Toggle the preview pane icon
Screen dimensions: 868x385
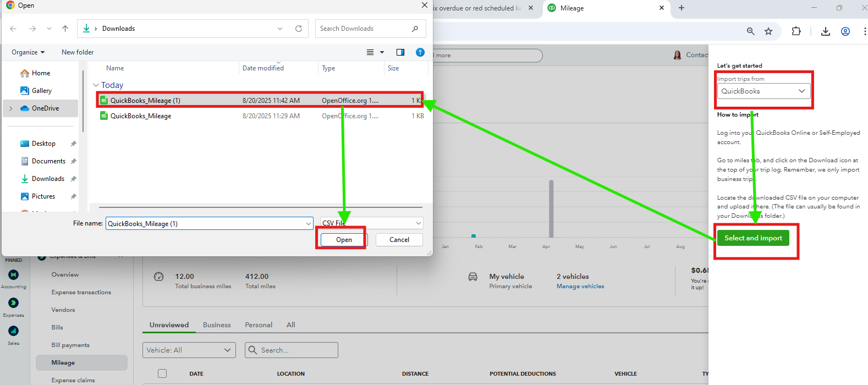pyautogui.click(x=400, y=52)
